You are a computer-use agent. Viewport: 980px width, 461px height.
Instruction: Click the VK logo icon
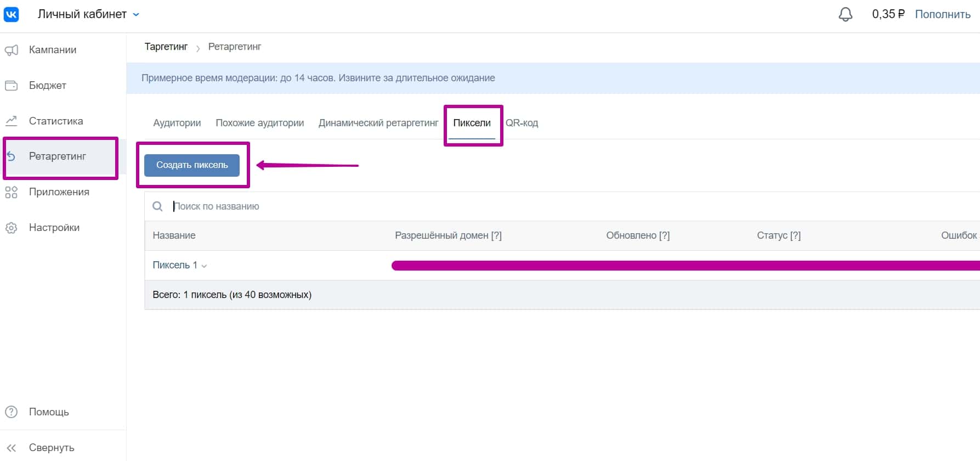click(x=11, y=14)
